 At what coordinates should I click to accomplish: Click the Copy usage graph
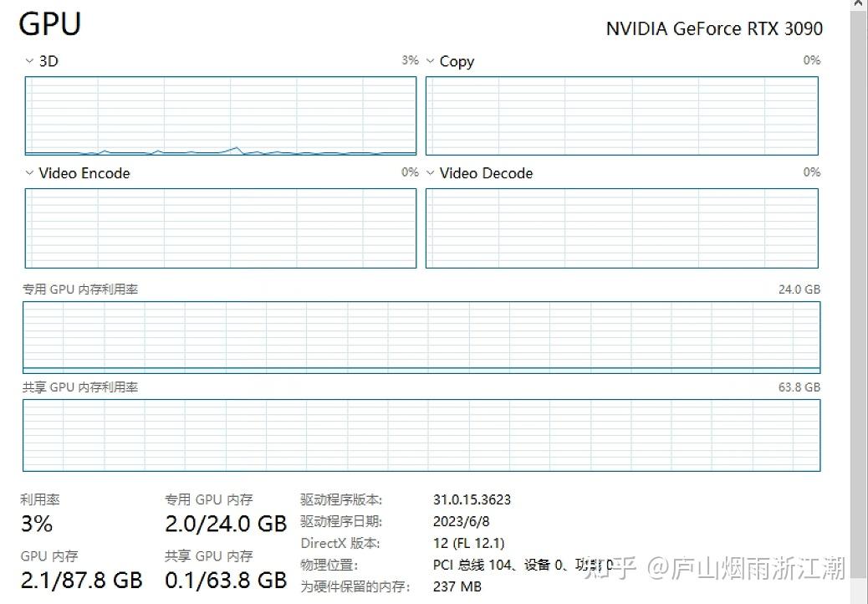click(x=621, y=115)
